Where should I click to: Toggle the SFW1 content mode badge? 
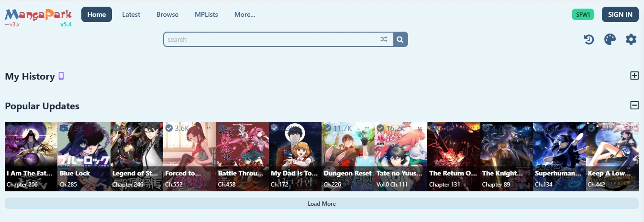(x=583, y=14)
